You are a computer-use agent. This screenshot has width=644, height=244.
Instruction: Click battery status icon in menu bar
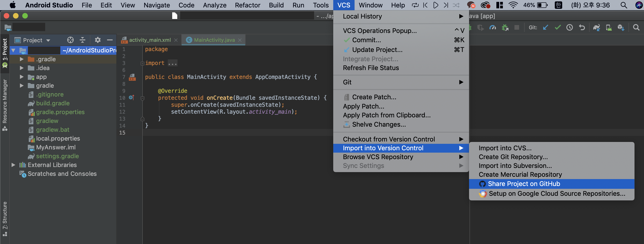542,5
